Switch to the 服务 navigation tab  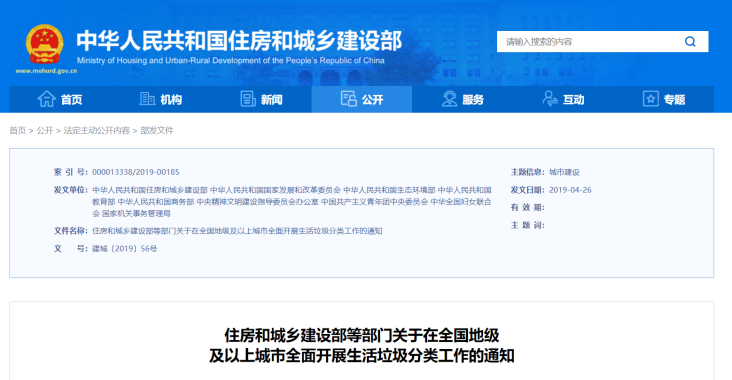pyautogui.click(x=462, y=99)
